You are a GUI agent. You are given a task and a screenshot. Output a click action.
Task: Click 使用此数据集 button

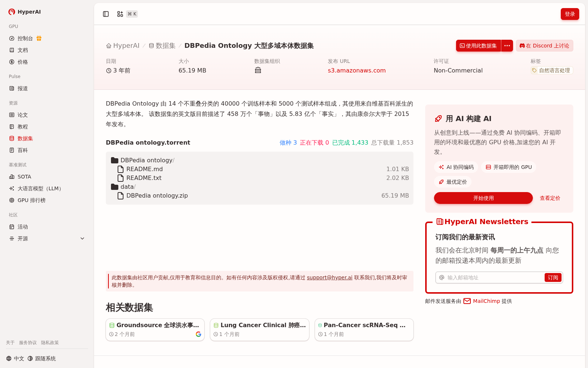[x=478, y=46]
